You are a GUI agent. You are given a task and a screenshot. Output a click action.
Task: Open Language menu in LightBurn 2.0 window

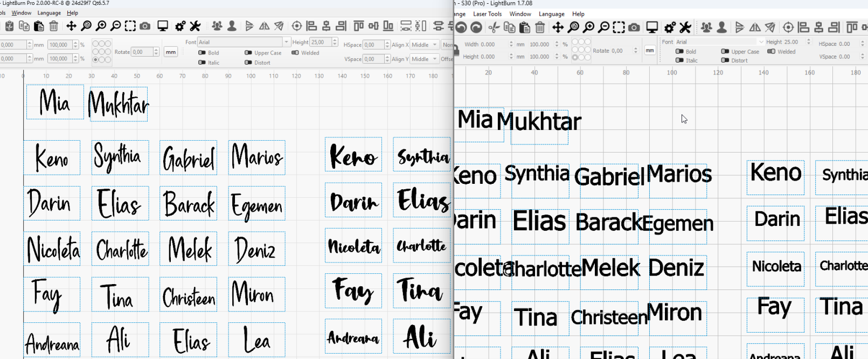pos(49,13)
